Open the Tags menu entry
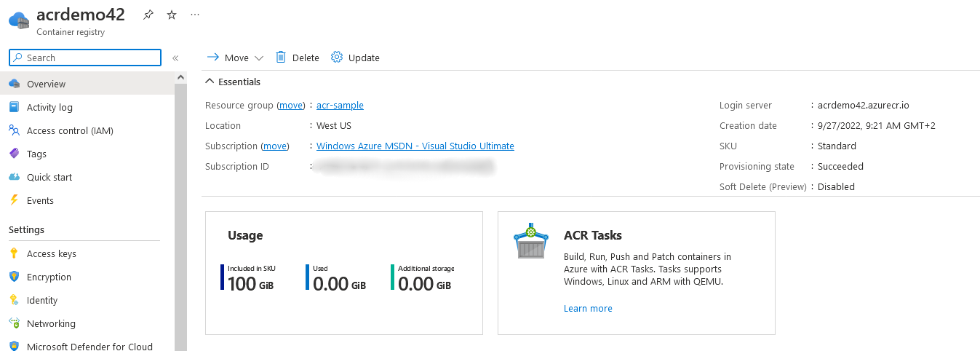Image resolution: width=980 pixels, height=351 pixels. (87, 154)
